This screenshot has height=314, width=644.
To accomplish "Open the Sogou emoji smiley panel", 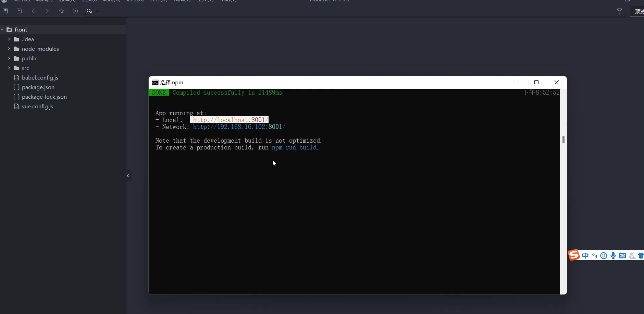I will coord(604,255).
